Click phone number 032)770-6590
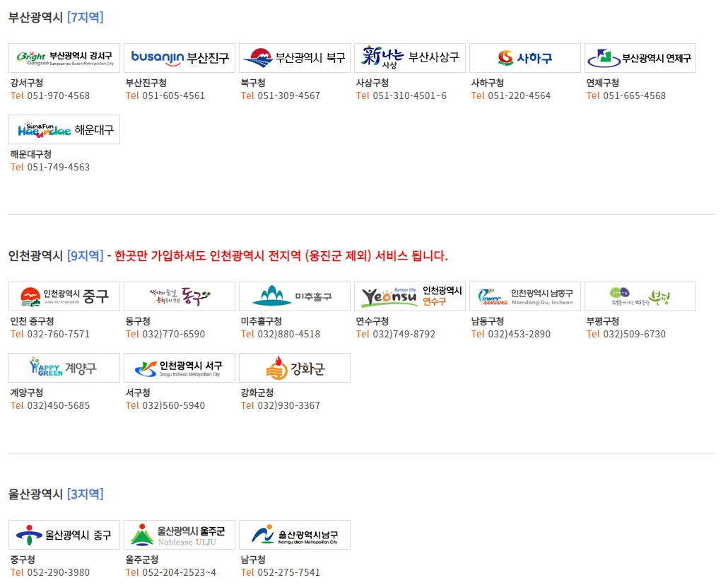 174,334
